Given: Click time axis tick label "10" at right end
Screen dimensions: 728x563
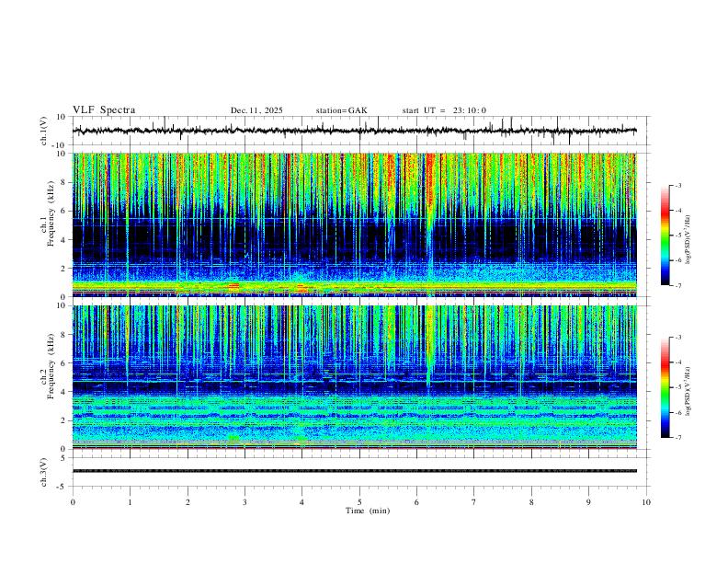Looking at the screenshot, I should click(x=646, y=502).
